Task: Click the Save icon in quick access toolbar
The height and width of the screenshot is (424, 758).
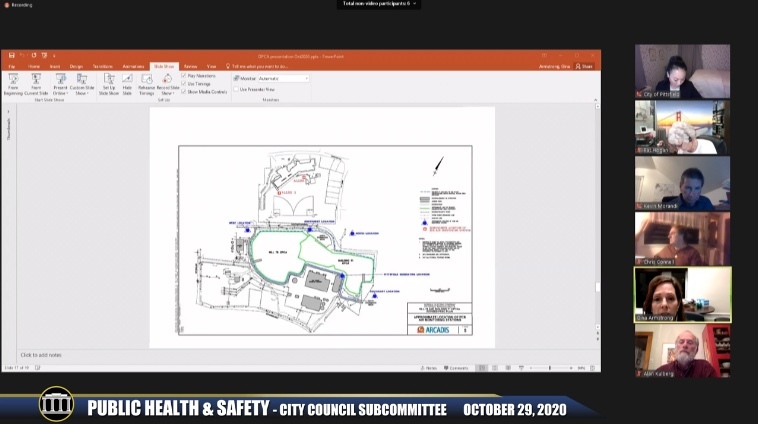Action: (9, 55)
